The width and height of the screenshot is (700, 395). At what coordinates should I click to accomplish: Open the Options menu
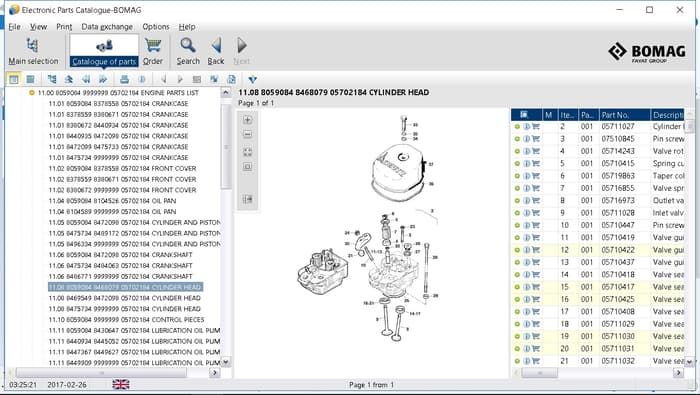(156, 27)
